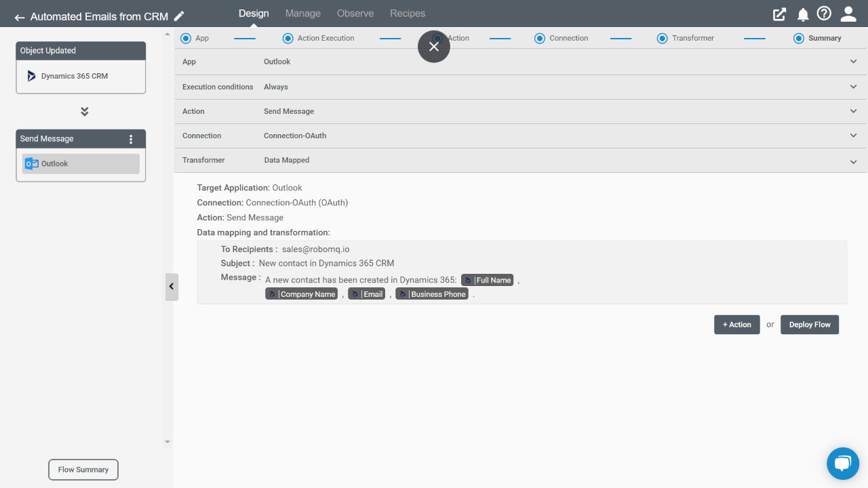The image size is (868, 488).
Task: Click the + Action button
Action: [737, 325]
